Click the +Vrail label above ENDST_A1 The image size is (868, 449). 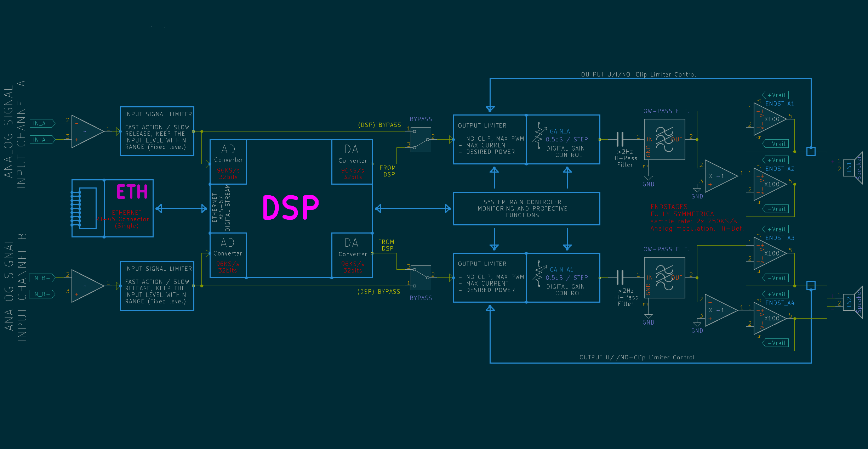click(x=776, y=95)
